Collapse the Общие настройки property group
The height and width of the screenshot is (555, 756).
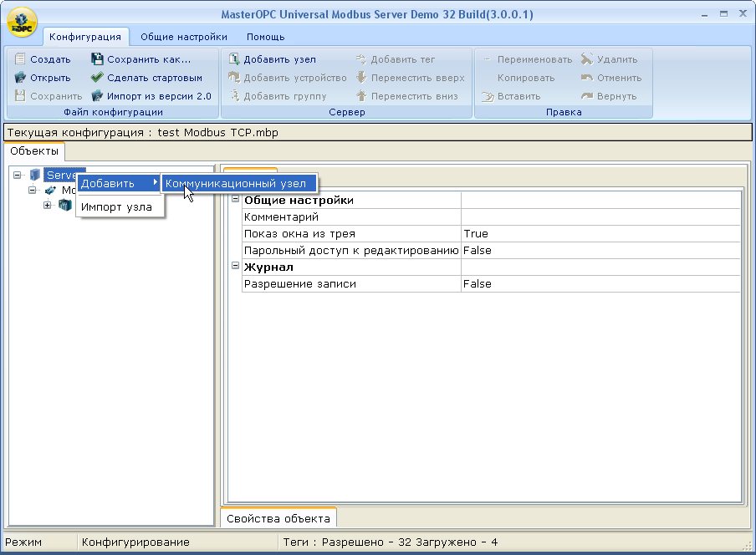coord(235,200)
